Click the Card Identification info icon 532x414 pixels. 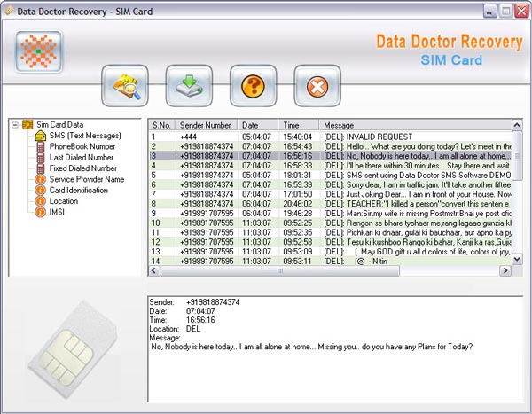pyautogui.click(x=41, y=190)
